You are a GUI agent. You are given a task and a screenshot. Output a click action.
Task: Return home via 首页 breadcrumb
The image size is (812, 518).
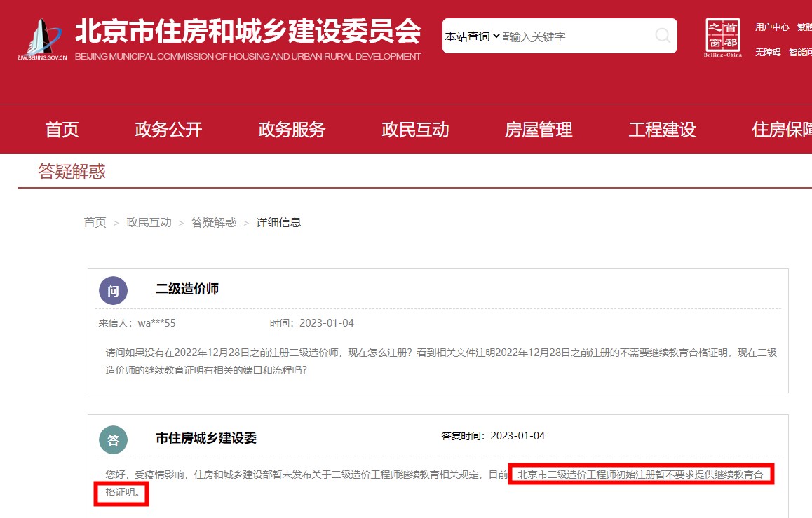(95, 222)
